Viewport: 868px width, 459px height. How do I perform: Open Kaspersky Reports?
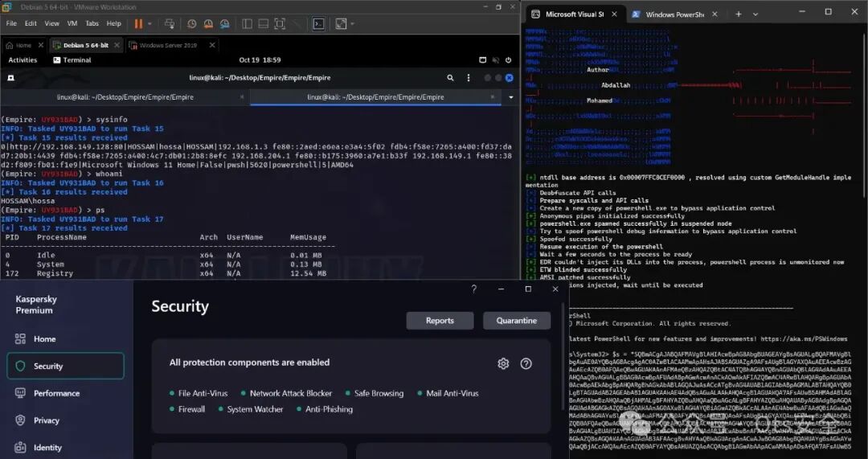(440, 321)
